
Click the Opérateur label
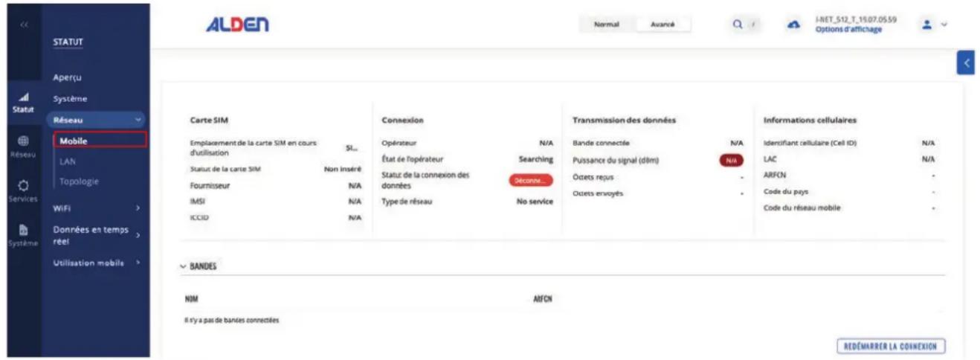click(399, 142)
